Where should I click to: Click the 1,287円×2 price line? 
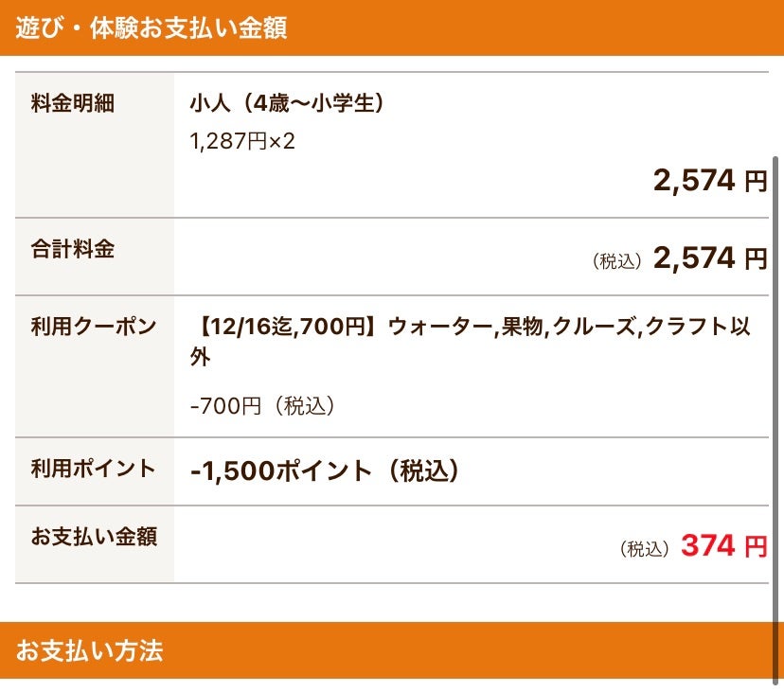point(242,141)
